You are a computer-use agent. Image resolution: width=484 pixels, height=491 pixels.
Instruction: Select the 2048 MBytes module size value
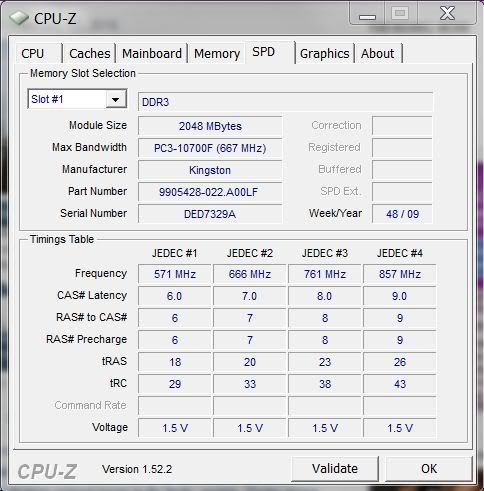210,126
